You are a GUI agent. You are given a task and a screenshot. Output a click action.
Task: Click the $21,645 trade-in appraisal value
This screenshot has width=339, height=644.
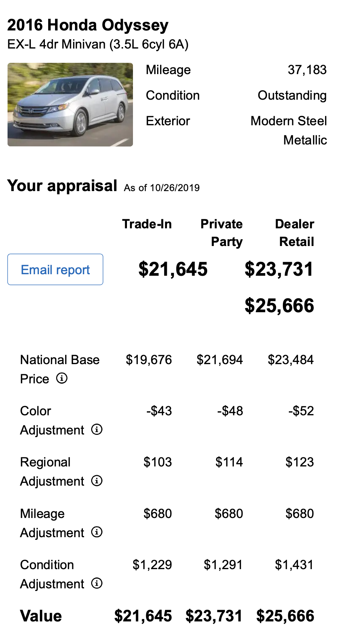coord(173,269)
